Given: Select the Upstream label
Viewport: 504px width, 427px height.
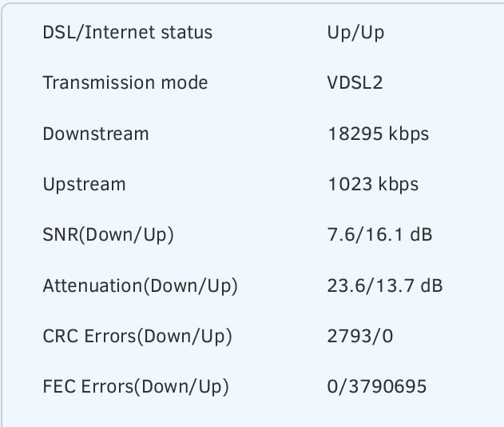Looking at the screenshot, I should [84, 185].
